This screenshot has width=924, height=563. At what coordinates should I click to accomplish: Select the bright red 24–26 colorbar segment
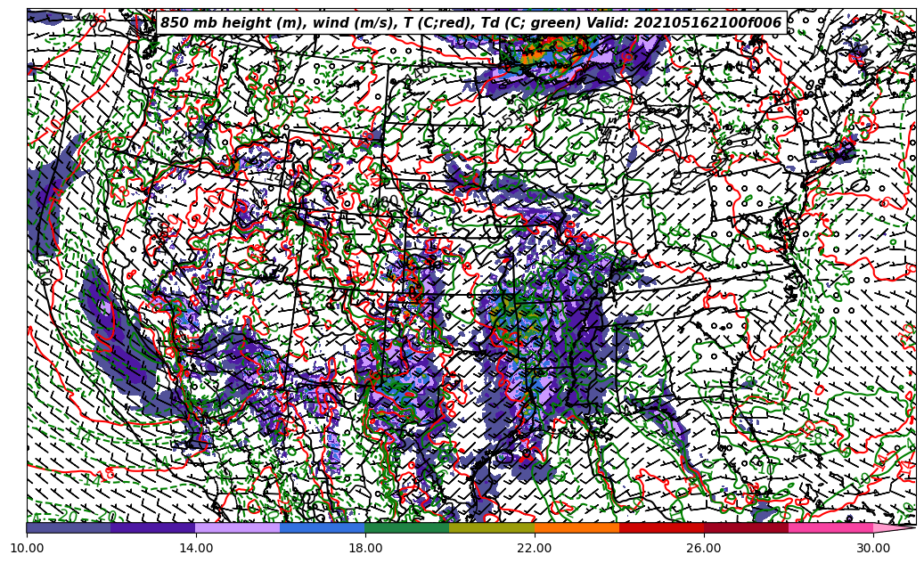tap(661, 527)
